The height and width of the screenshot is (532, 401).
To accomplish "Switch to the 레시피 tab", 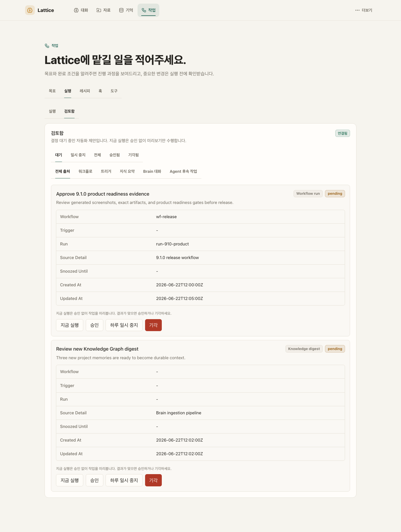I will pyautogui.click(x=85, y=91).
